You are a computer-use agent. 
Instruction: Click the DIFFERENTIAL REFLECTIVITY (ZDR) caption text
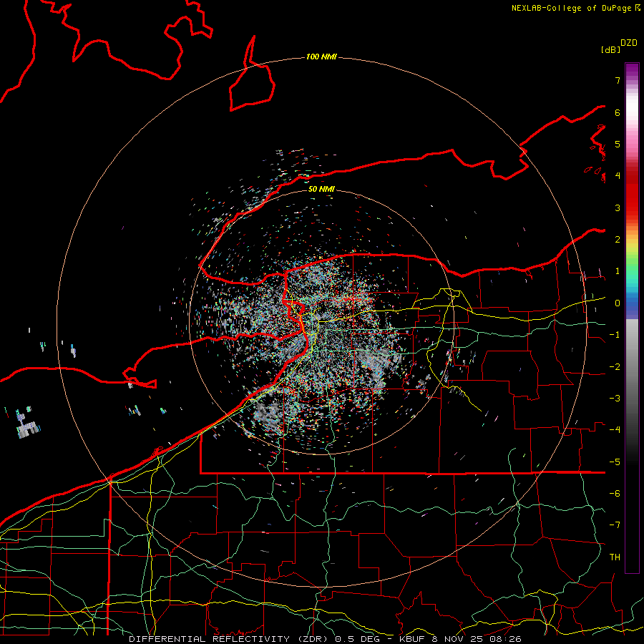228,639
